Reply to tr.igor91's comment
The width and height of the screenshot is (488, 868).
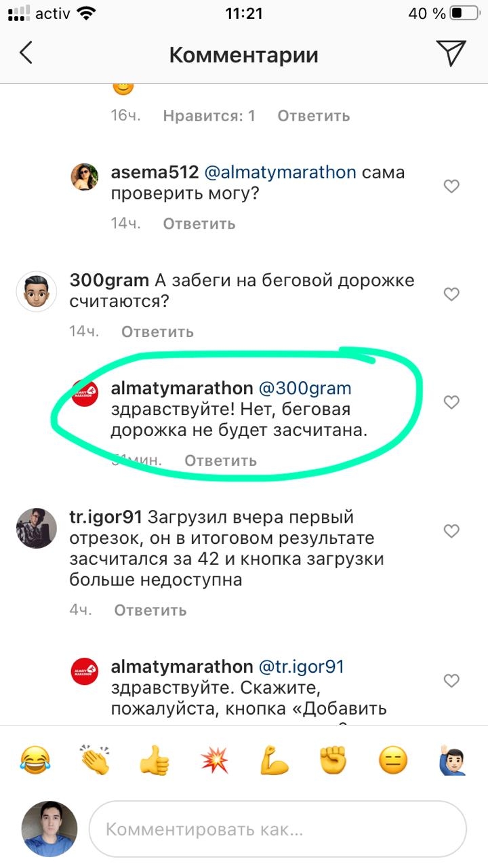150,610
